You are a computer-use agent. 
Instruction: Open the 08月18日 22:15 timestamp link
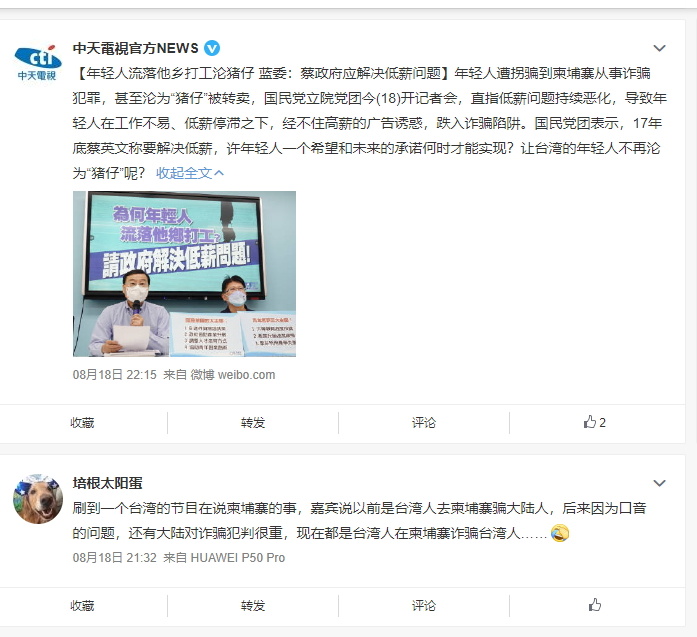pos(115,375)
